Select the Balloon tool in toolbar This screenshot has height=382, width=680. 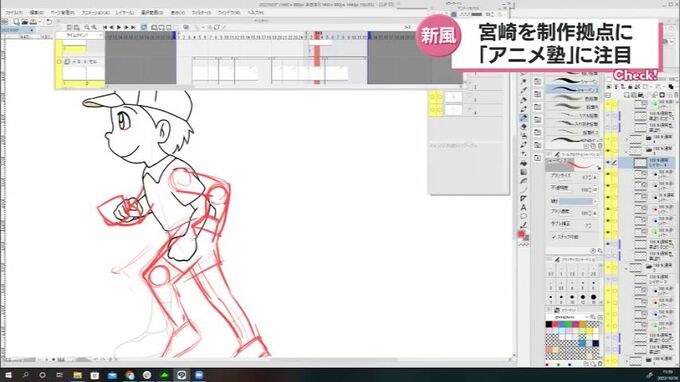(523, 216)
